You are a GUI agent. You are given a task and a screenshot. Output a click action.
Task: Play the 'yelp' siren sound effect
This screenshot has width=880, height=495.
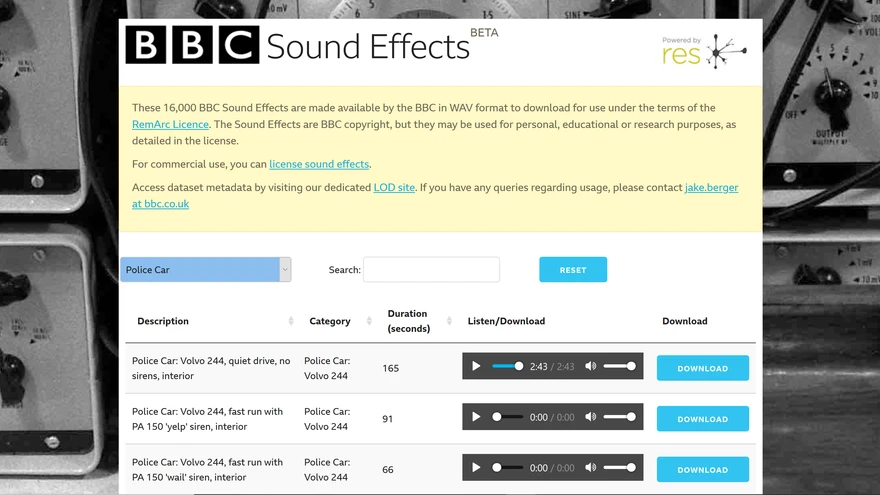point(476,417)
